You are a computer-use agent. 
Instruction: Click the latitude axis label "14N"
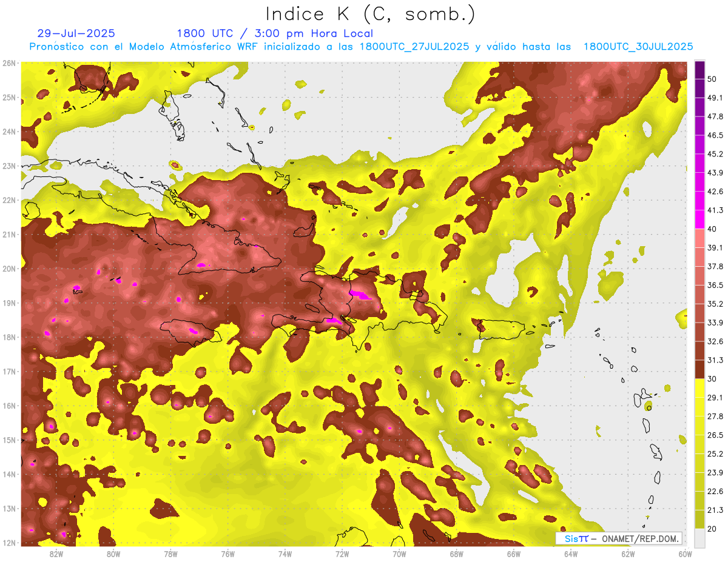click(x=9, y=474)
